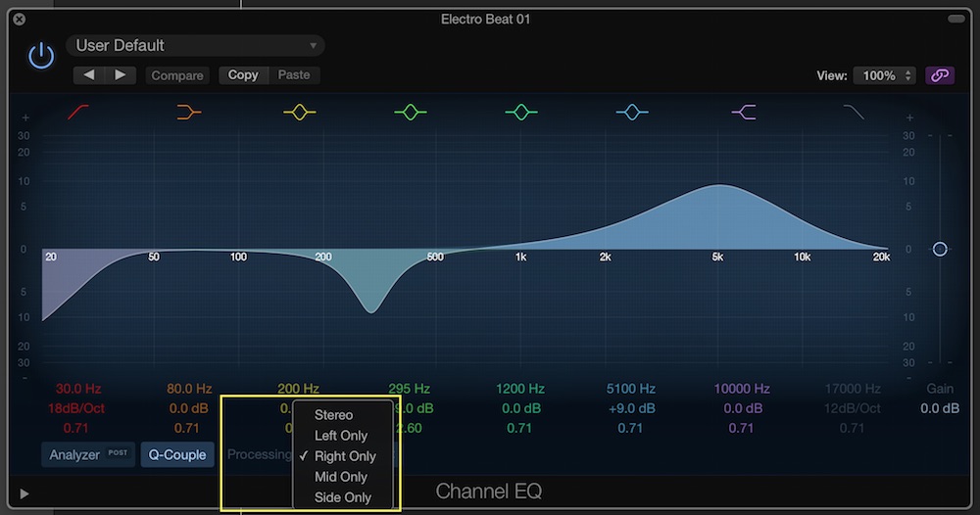Close the Channel EQ plugin window
The height and width of the screenshot is (515, 980).
(x=20, y=19)
